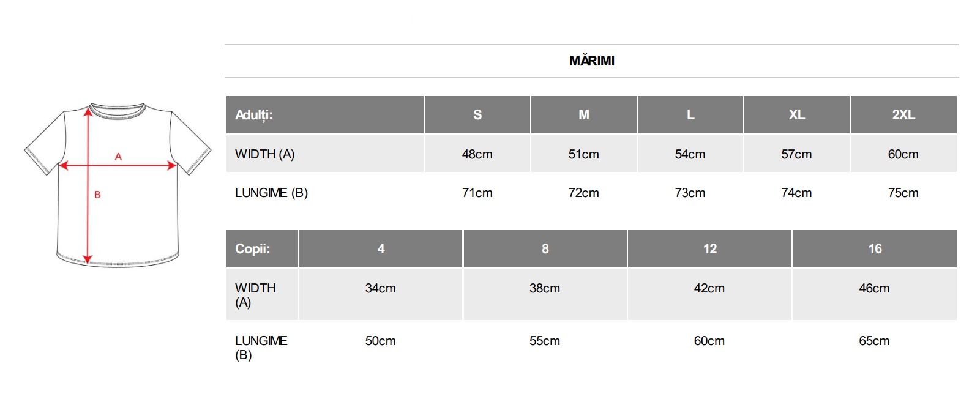Select the 2XL size column header
980x402 pixels.
(903, 115)
